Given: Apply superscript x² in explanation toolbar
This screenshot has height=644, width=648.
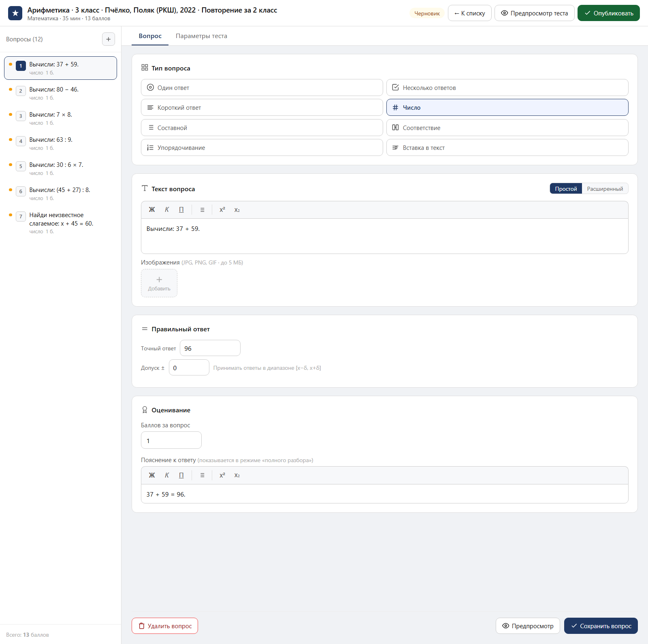Looking at the screenshot, I should pyautogui.click(x=222, y=476).
